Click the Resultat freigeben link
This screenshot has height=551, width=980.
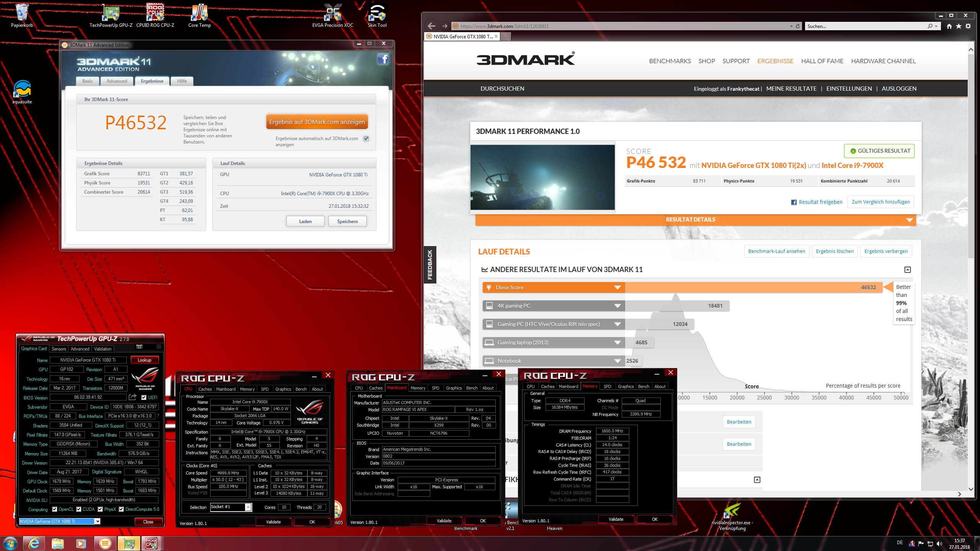[817, 202]
